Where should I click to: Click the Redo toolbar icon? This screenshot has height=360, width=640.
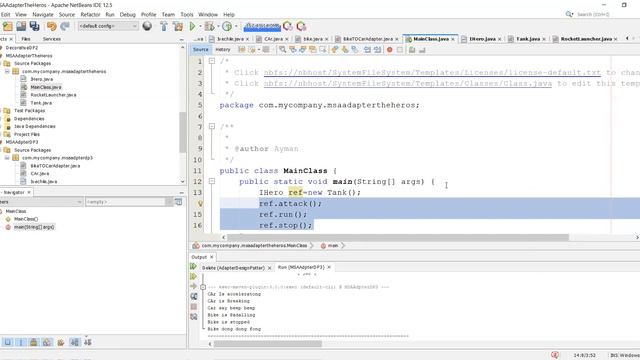[65, 27]
